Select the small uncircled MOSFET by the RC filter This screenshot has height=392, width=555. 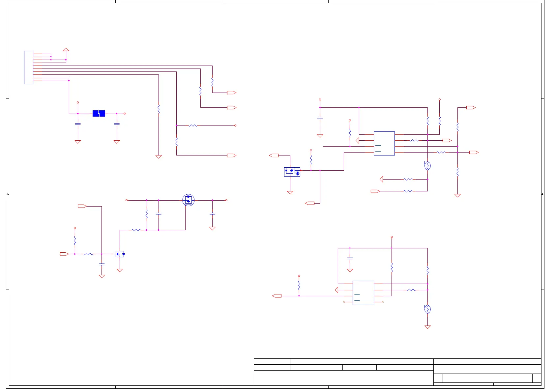(120, 254)
